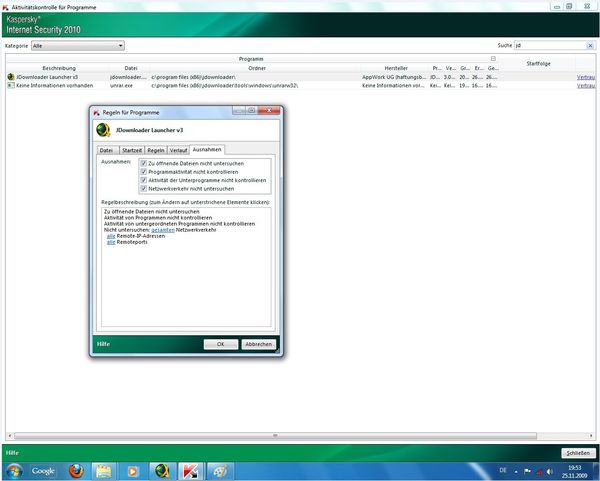This screenshot has height=481, width=600.
Task: Toggle 'Netzwerkverkehr nicht untersuchen' checkbox
Action: 144,188
